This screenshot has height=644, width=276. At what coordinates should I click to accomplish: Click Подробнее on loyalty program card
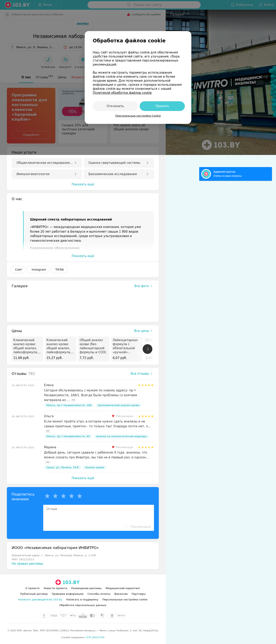coord(31,135)
